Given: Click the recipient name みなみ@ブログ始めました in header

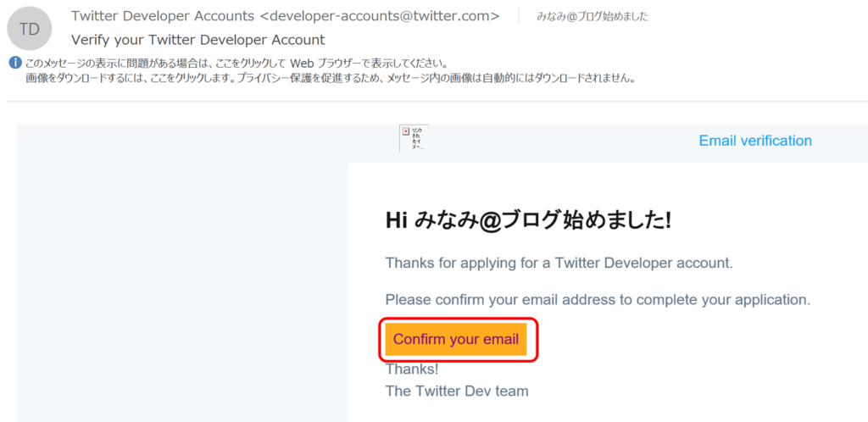Looking at the screenshot, I should click(x=593, y=17).
